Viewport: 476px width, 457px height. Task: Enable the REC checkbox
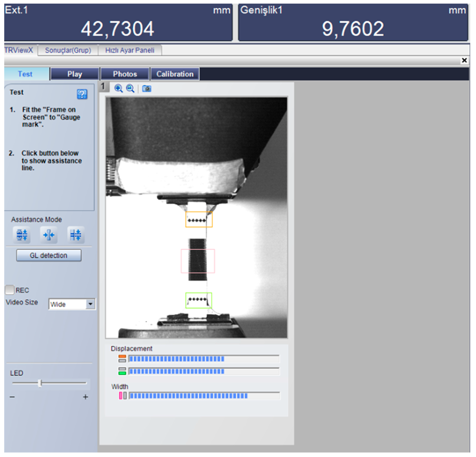pos(10,290)
